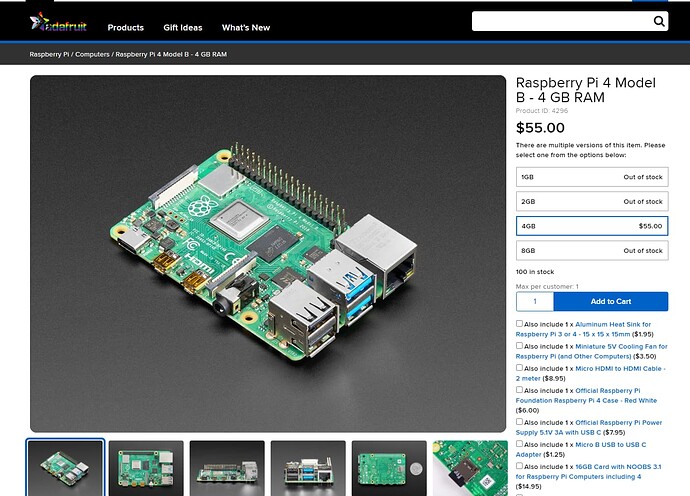This screenshot has height=496, width=690.
Task: View the top-down board thumbnail
Action: pos(146,468)
